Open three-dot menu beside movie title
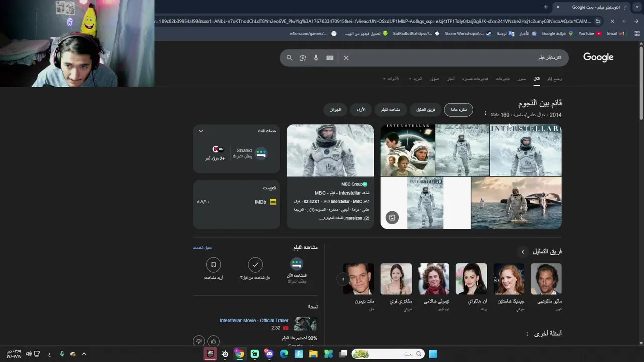Image resolution: width=644 pixels, height=362 pixels. [x=485, y=113]
